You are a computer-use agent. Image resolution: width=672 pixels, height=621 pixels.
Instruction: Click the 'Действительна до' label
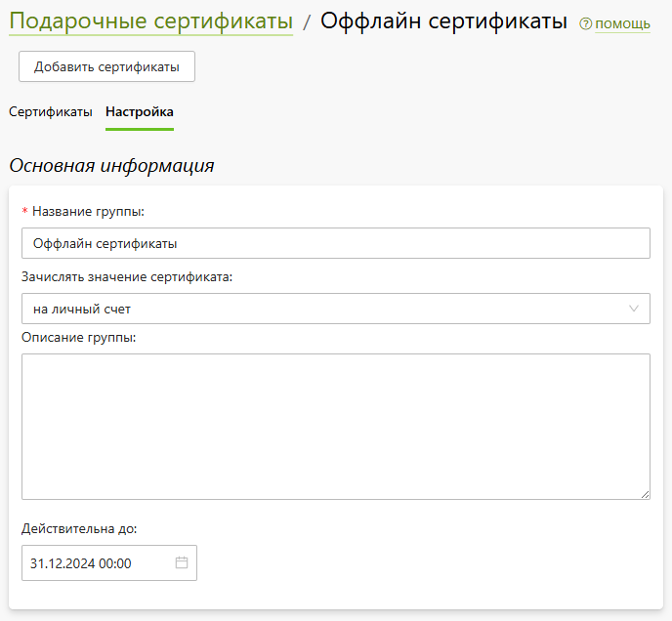click(x=79, y=528)
